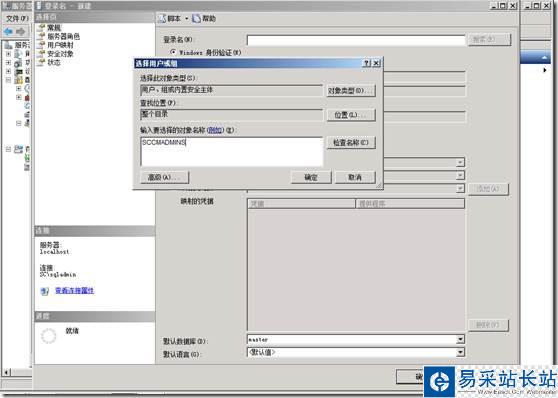This screenshot has width=558, height=398.
Task: Click the left arrow of the bottom horizontal scrollbar
Action: [6, 373]
